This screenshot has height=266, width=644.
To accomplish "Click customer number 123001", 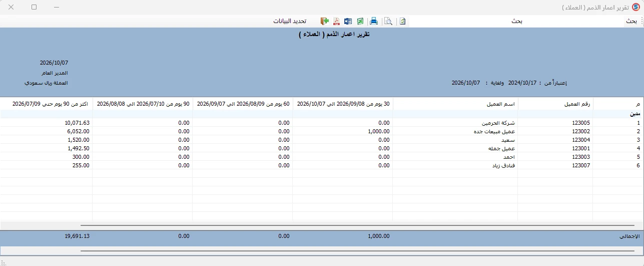I will click(x=581, y=148).
